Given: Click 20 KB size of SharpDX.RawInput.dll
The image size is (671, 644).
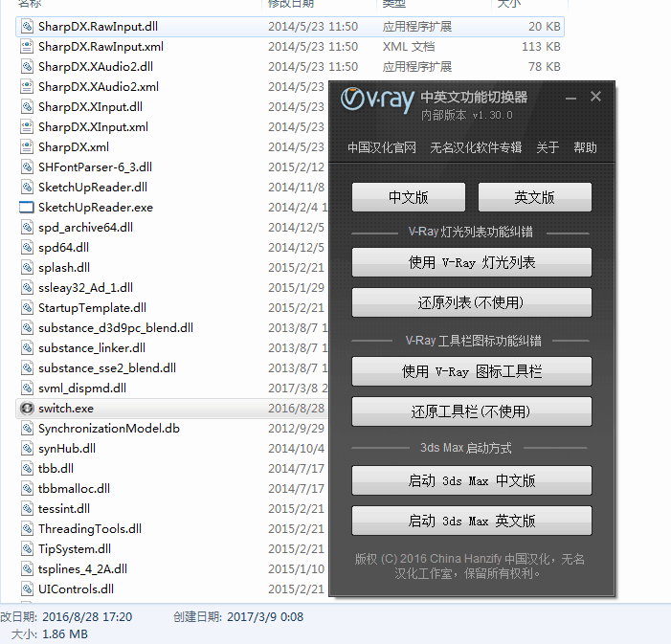Looking at the screenshot, I should click(545, 27).
